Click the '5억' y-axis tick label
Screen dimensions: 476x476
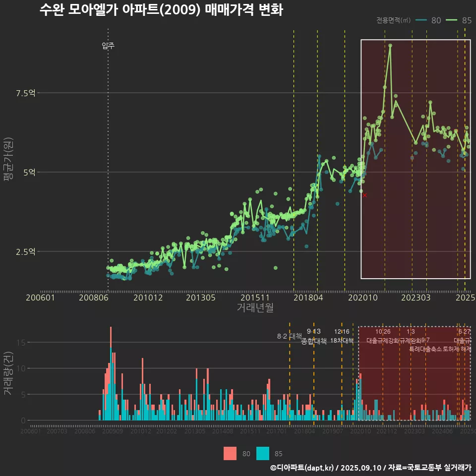[29, 172]
